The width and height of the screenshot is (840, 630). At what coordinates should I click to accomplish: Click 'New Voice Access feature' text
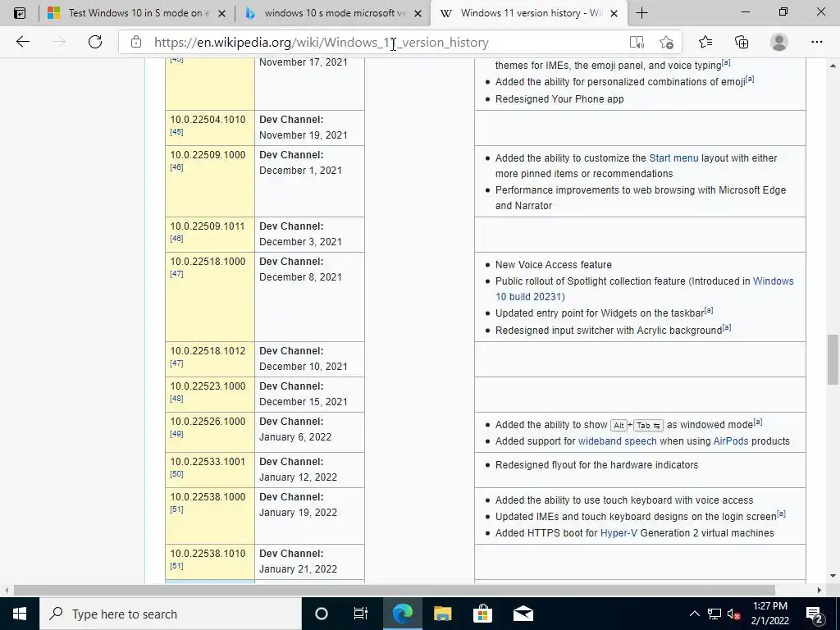coord(554,265)
